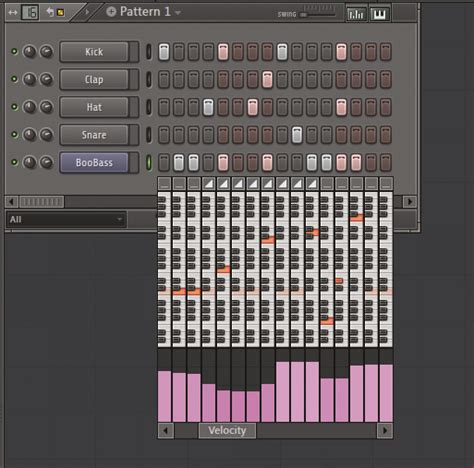Click the BooBass channel volume knob
This screenshot has height=468, width=474.
pyautogui.click(x=46, y=162)
